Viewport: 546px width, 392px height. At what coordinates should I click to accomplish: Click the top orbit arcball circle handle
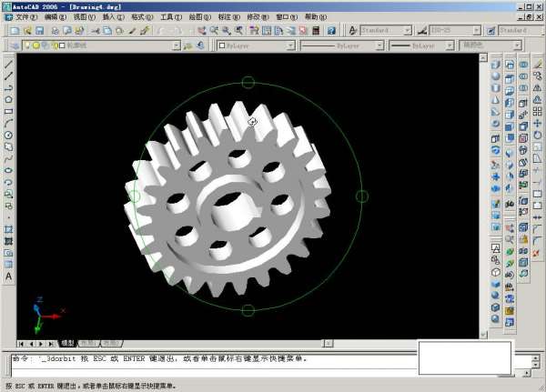248,83
